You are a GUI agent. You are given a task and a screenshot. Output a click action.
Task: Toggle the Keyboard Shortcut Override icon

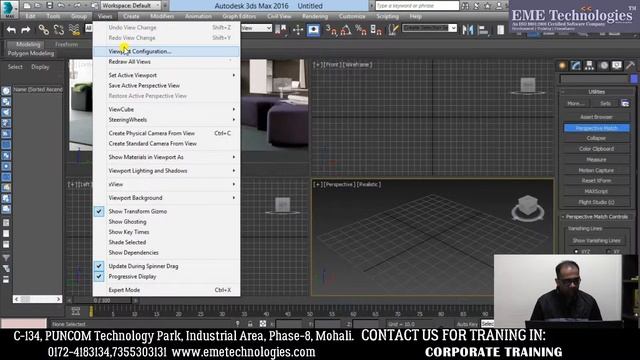pos(313,29)
